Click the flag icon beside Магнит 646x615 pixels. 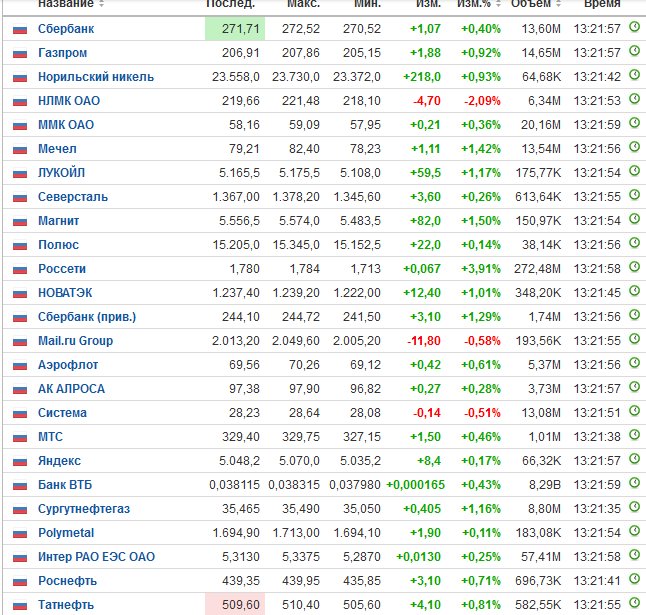point(20,222)
